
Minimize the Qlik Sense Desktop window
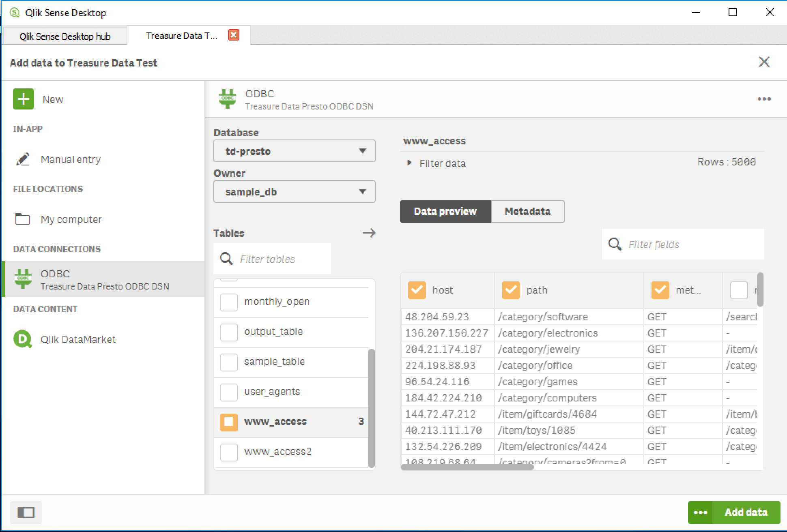tap(696, 13)
